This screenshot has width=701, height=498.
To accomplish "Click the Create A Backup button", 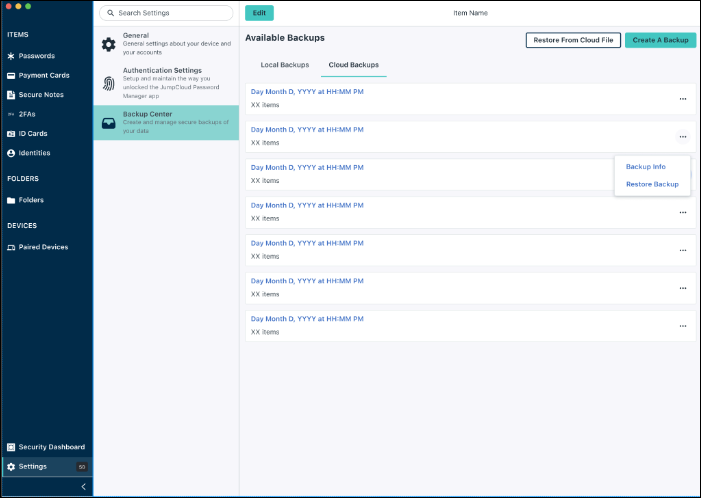I will (660, 40).
